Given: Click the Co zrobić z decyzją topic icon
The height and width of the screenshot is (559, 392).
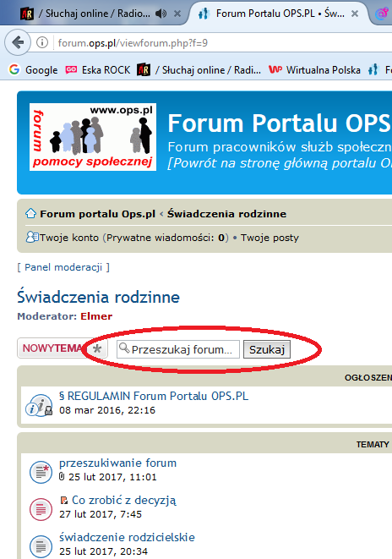Looking at the screenshot, I should pyautogui.click(x=41, y=509).
